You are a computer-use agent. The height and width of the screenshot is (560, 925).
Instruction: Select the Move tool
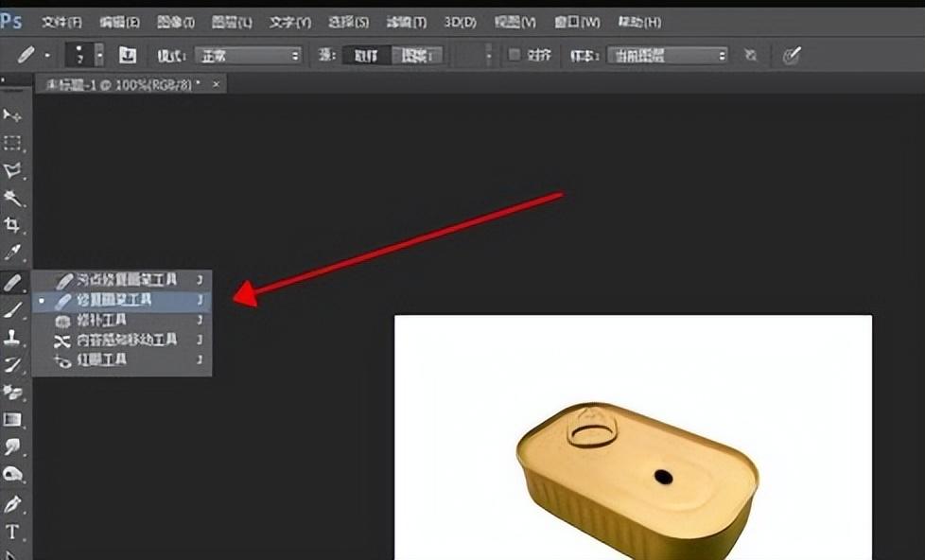coord(12,115)
